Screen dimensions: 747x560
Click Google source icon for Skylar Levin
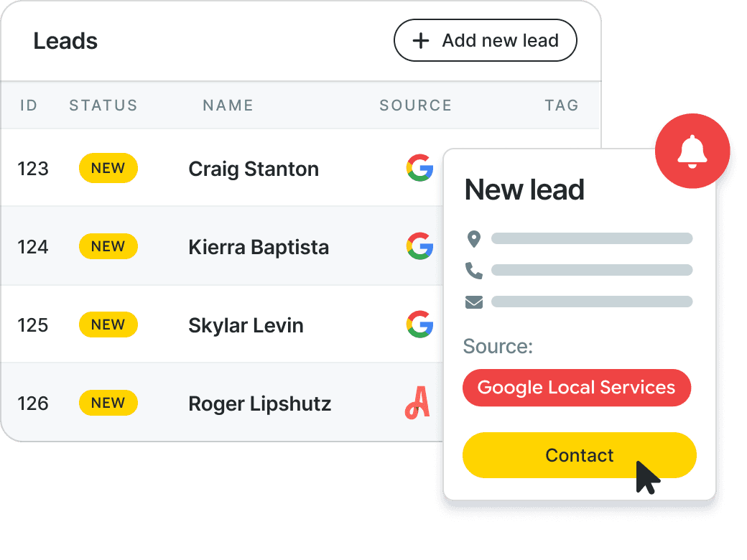tap(419, 325)
